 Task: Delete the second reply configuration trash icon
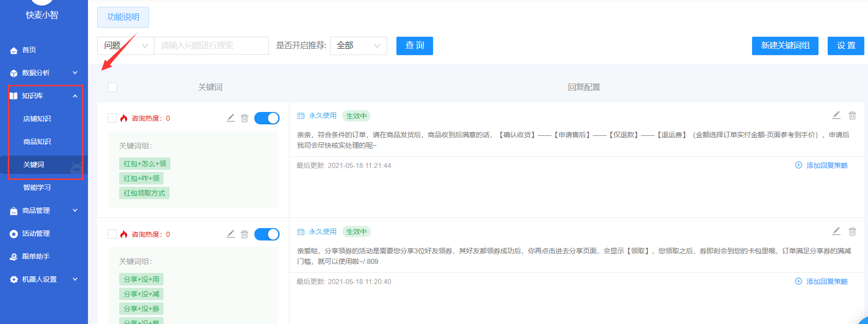click(x=852, y=231)
